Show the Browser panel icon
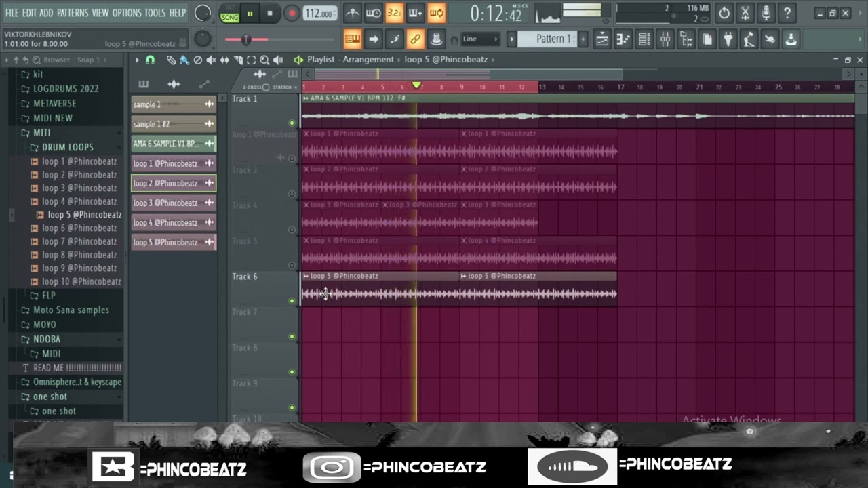Screen dimensions: 868x488 (686, 39)
